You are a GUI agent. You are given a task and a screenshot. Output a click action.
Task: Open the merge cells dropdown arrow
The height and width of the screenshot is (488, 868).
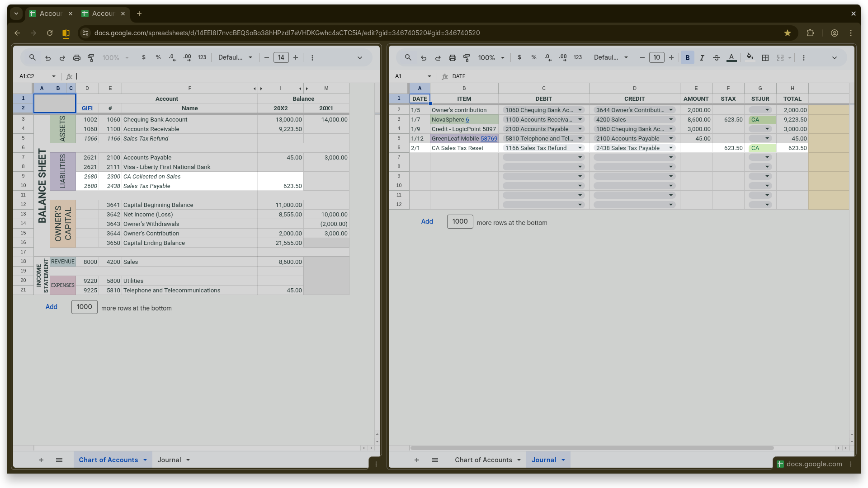point(789,57)
